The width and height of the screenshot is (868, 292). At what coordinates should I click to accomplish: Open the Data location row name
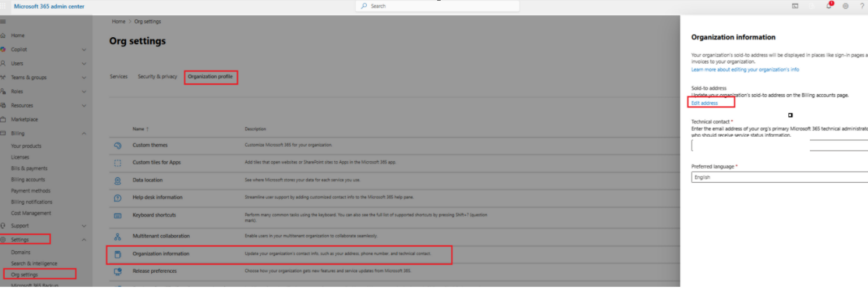tap(147, 180)
